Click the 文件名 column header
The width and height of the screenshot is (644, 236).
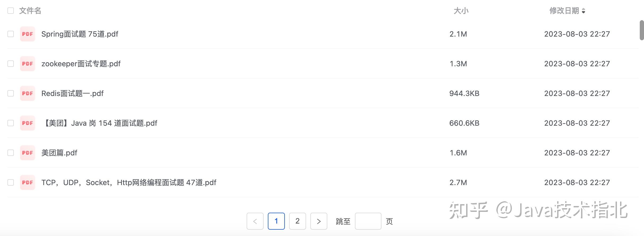click(x=30, y=11)
